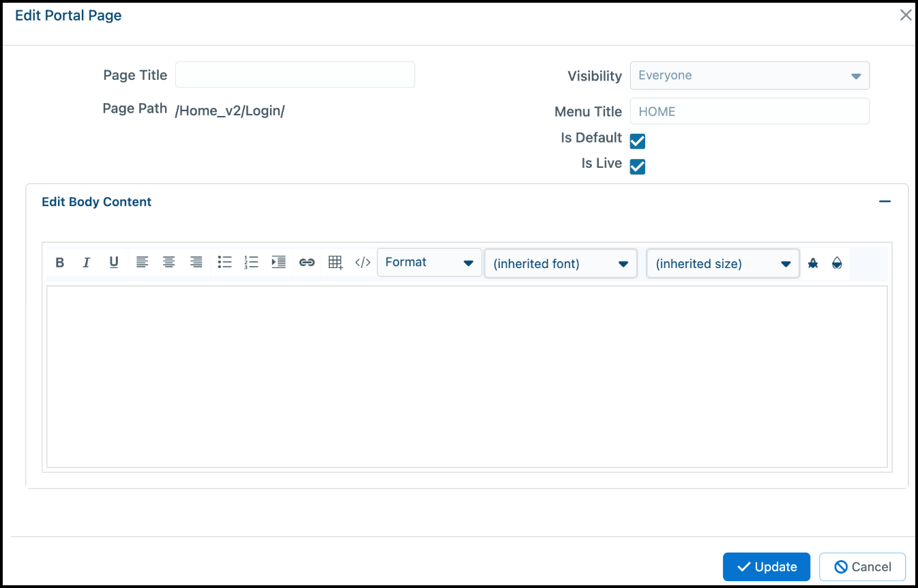Open the font color picker
918x588 pixels.
coord(813,263)
